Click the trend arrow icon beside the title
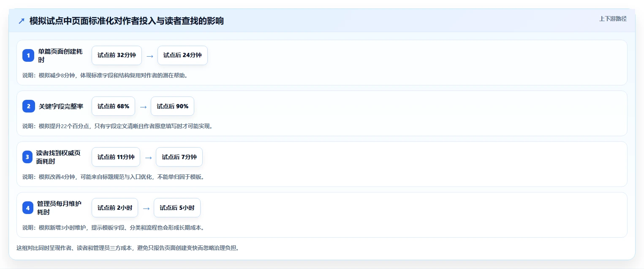 [22, 21]
